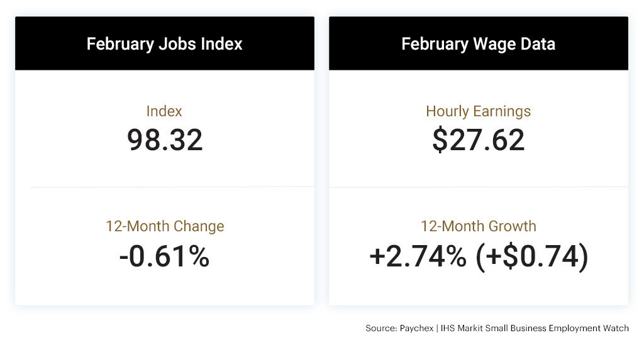Click the divider line in Wage Data card
This screenshot has height=345, width=644.
(479, 187)
